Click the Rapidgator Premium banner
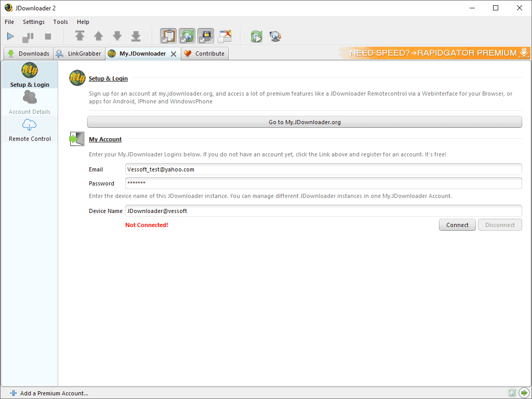Image resolution: width=532 pixels, height=399 pixels. pyautogui.click(x=434, y=53)
